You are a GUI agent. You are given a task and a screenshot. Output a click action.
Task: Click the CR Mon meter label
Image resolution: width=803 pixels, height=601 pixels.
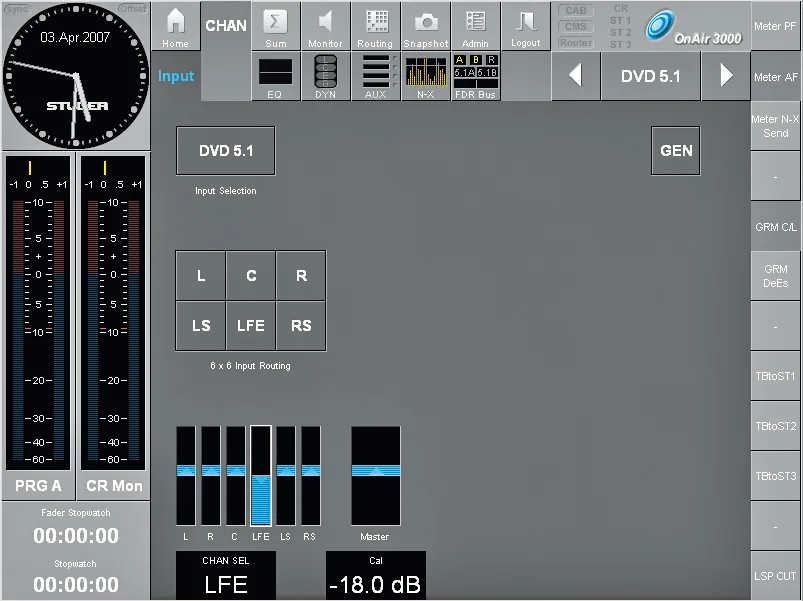[x=114, y=485]
